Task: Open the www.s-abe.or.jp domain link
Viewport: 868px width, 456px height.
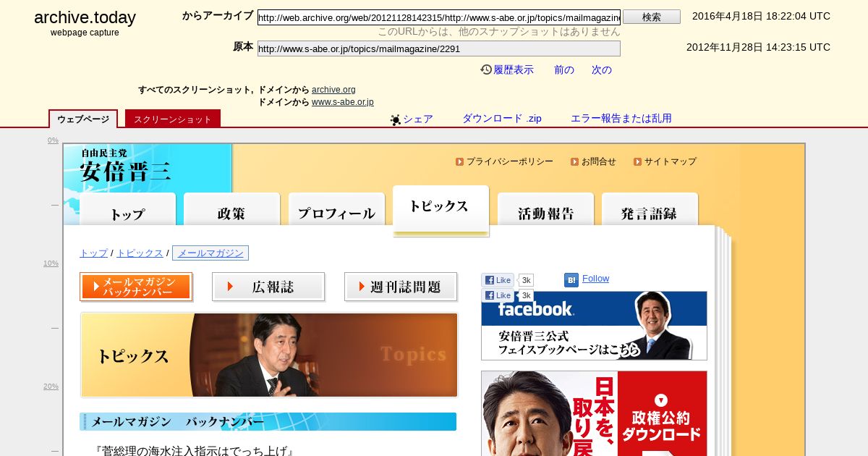Action: click(x=343, y=102)
